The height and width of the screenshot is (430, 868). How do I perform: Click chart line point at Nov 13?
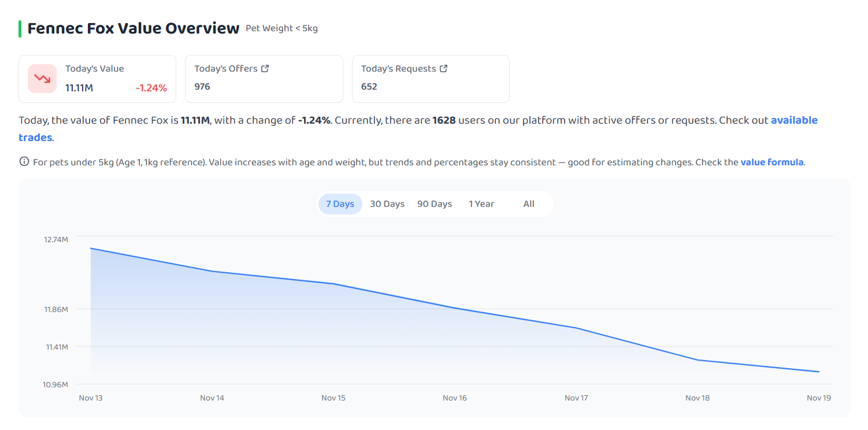[x=91, y=249]
